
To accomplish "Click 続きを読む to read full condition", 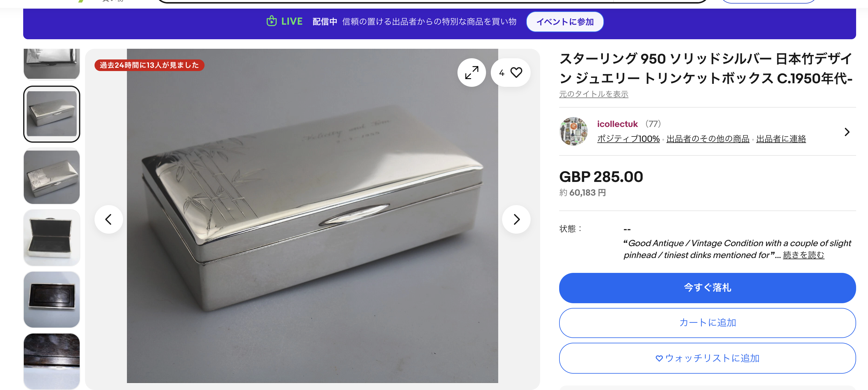I will pyautogui.click(x=803, y=255).
